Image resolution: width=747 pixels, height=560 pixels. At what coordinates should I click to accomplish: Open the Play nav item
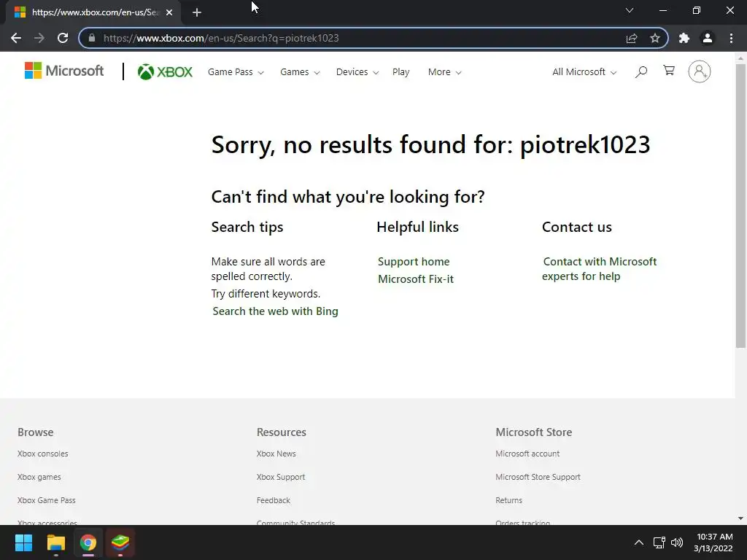click(400, 72)
